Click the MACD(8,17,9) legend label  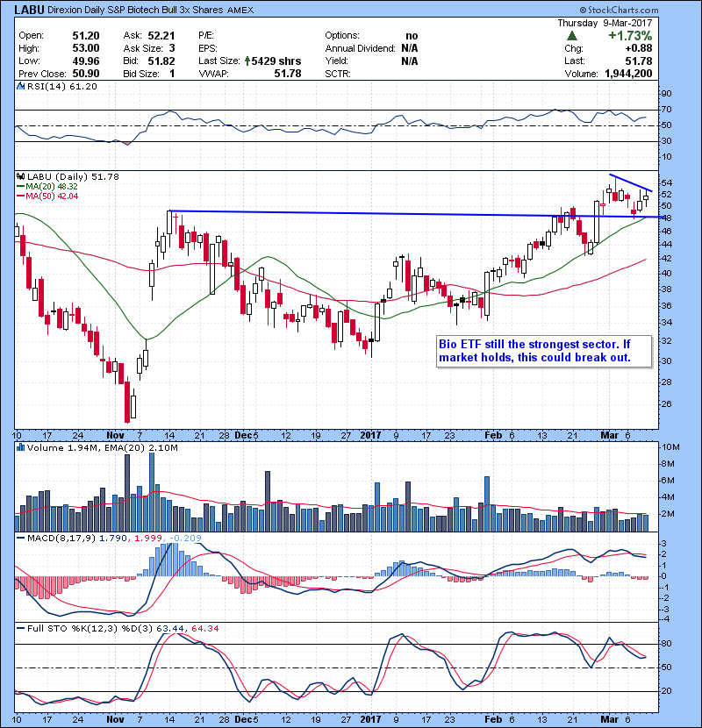pos(61,539)
